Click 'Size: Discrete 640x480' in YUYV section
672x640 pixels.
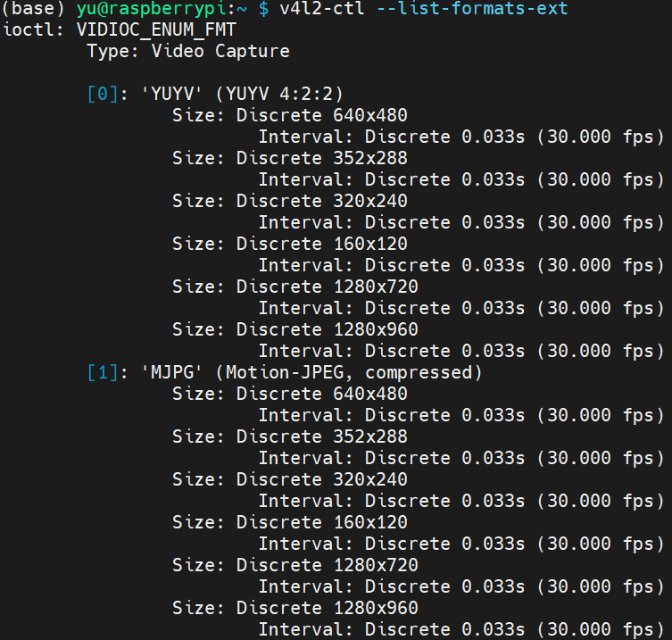coord(290,115)
